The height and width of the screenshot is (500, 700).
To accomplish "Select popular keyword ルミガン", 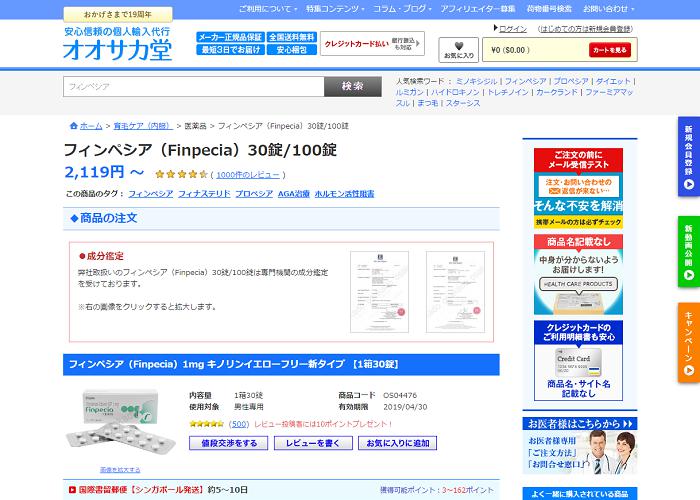I will click(409, 92).
